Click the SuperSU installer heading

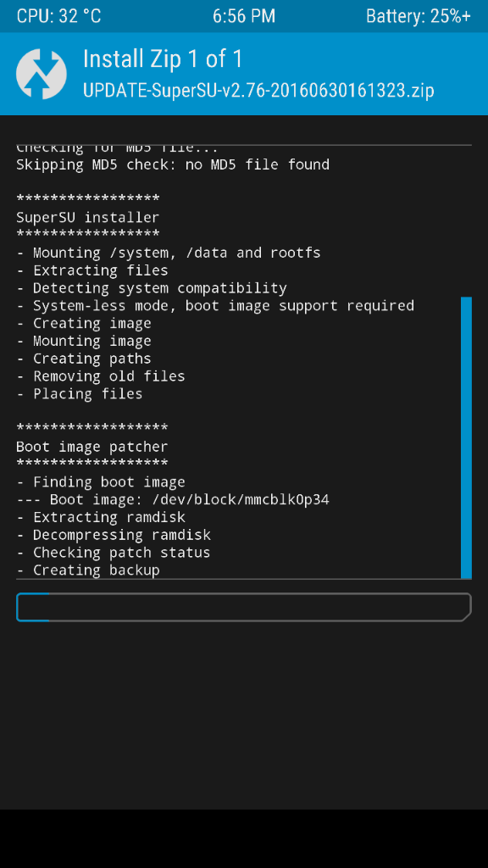[87, 218]
